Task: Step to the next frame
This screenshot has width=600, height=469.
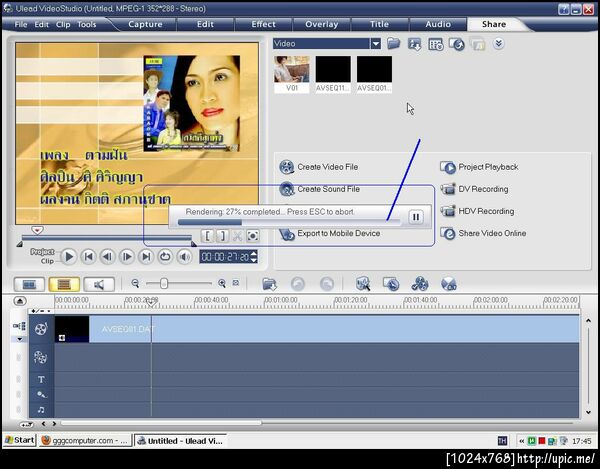Action: 127,257
